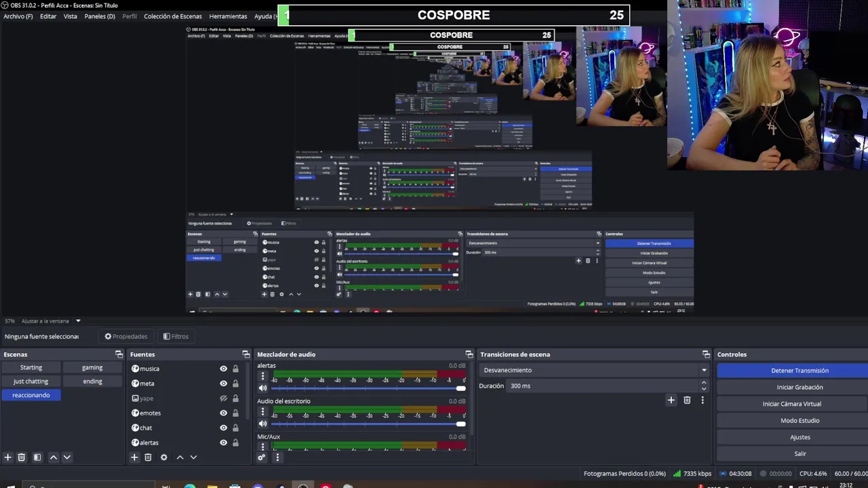This screenshot has height=488, width=868.
Task: Switch to ending scene
Action: point(92,381)
